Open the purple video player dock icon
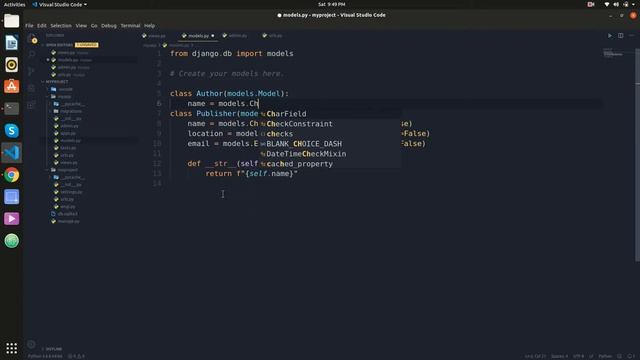This screenshot has width=640, height=360. pos(11,219)
